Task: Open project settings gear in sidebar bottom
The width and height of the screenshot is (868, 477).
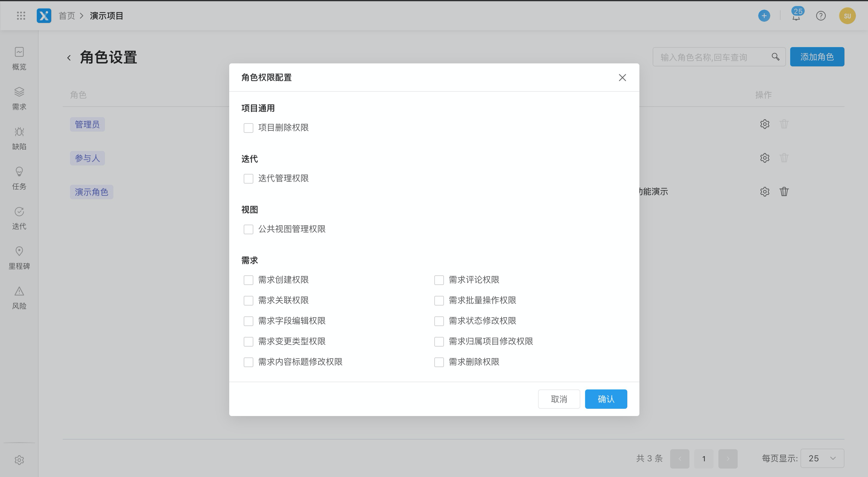Action: [19, 460]
